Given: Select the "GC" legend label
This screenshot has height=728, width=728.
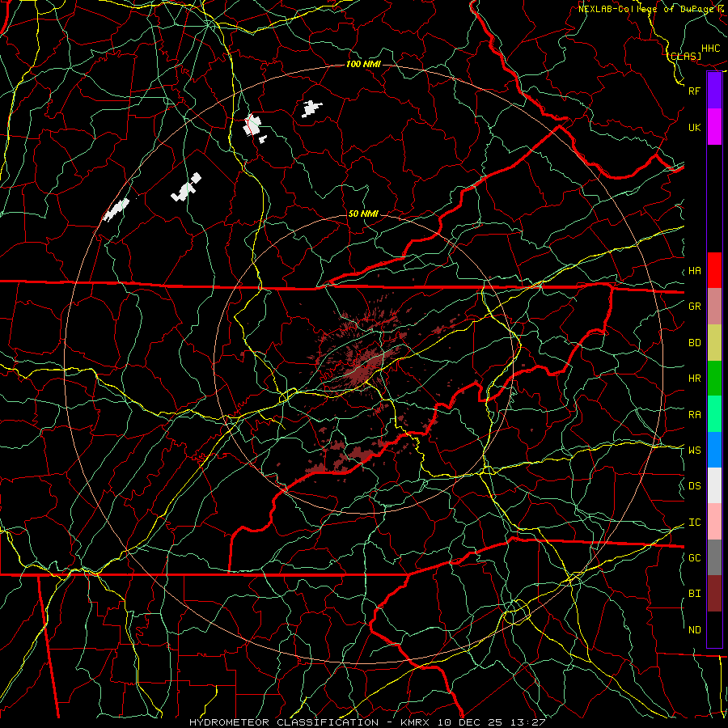Looking at the screenshot, I should coord(694,558).
